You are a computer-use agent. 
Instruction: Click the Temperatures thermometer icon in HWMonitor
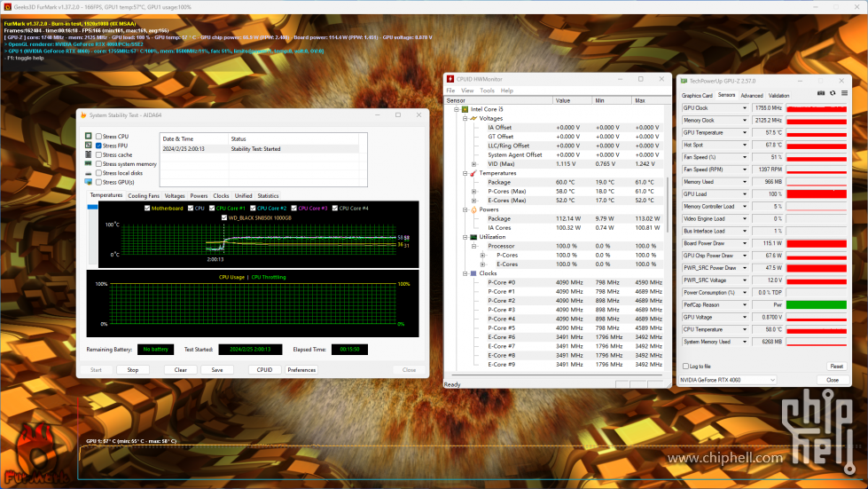(x=473, y=173)
